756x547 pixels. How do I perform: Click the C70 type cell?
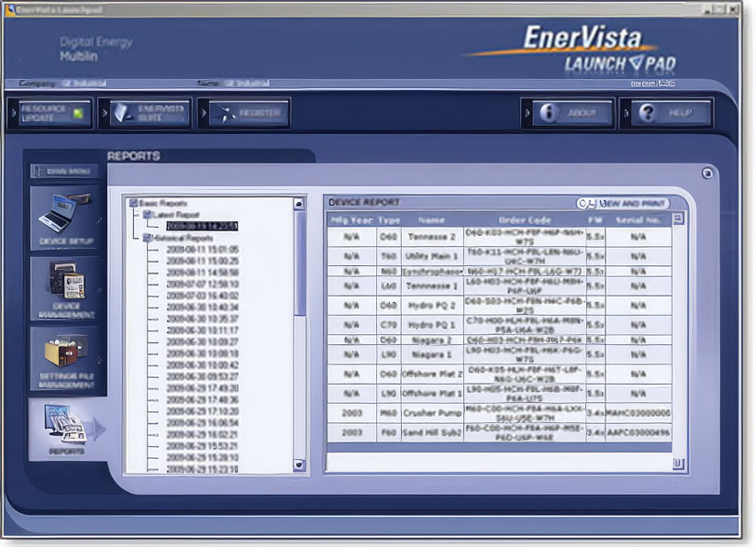[389, 325]
